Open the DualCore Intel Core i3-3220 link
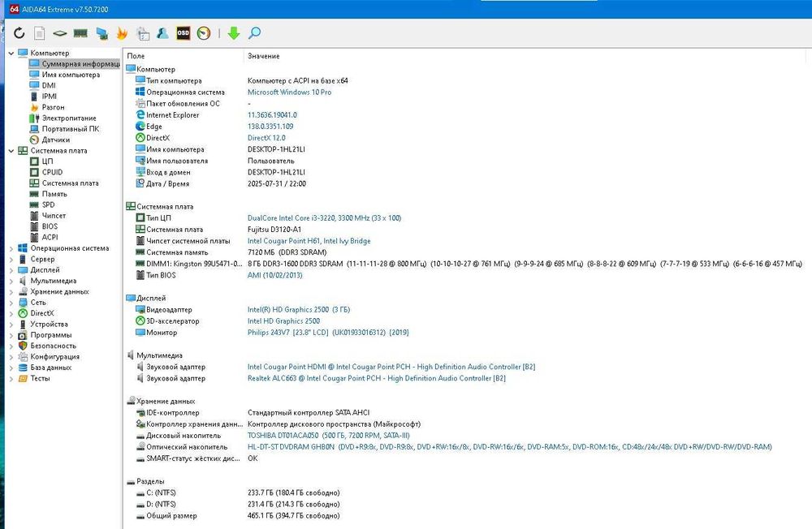This screenshot has width=812, height=529. (x=324, y=218)
